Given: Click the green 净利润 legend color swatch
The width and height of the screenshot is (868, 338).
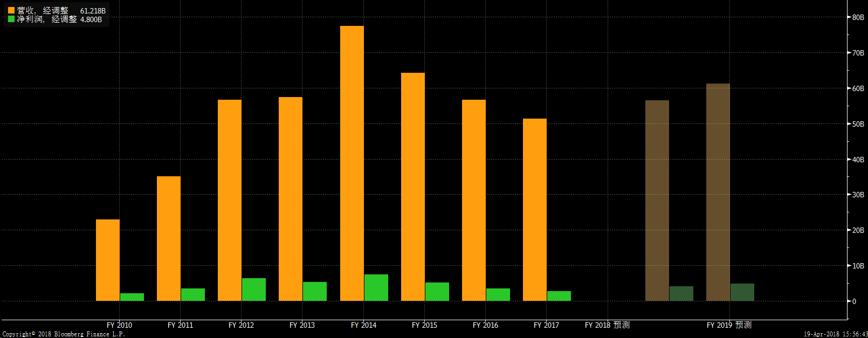Looking at the screenshot, I should pos(11,19).
